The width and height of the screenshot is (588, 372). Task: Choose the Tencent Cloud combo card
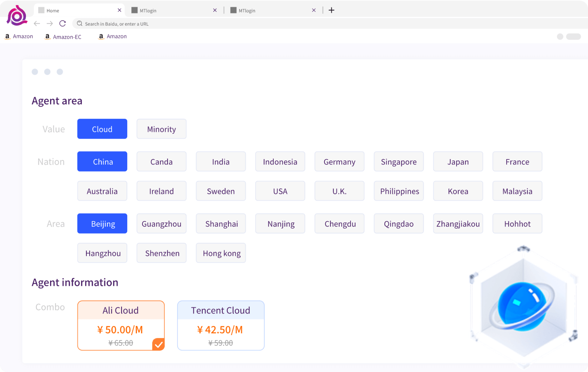point(220,325)
